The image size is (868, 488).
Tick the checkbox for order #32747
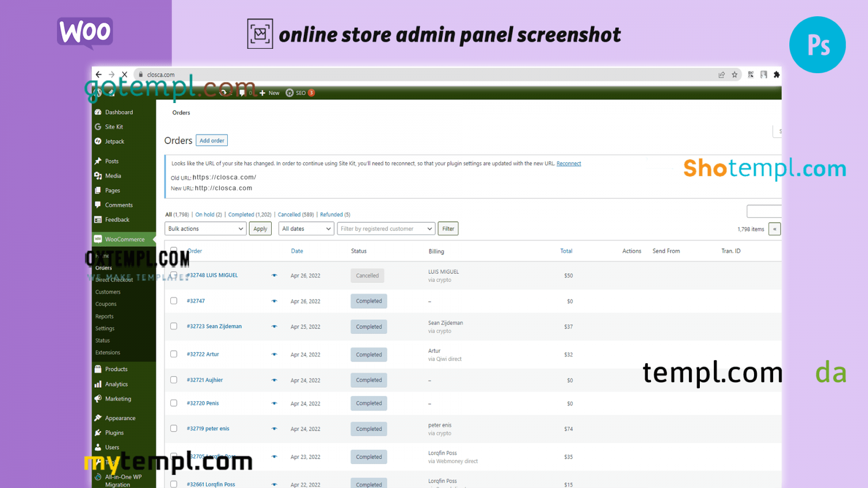coord(174,301)
